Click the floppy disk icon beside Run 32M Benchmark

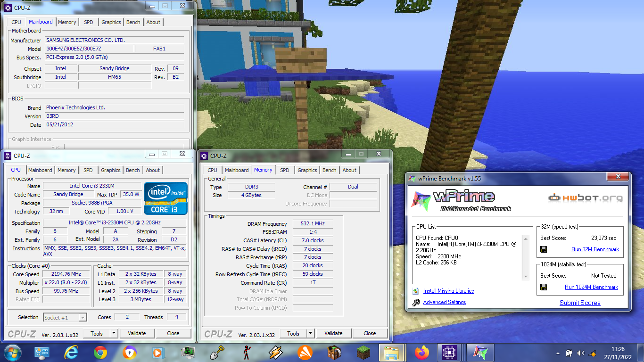[x=544, y=249]
